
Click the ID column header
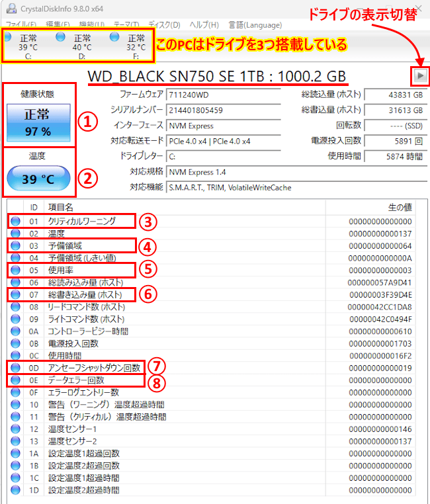tap(34, 207)
